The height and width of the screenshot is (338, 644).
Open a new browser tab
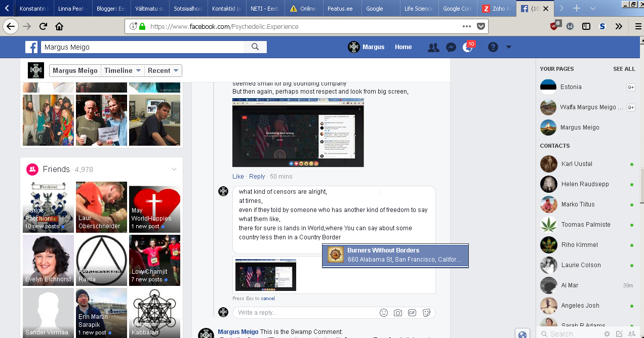coord(577,8)
